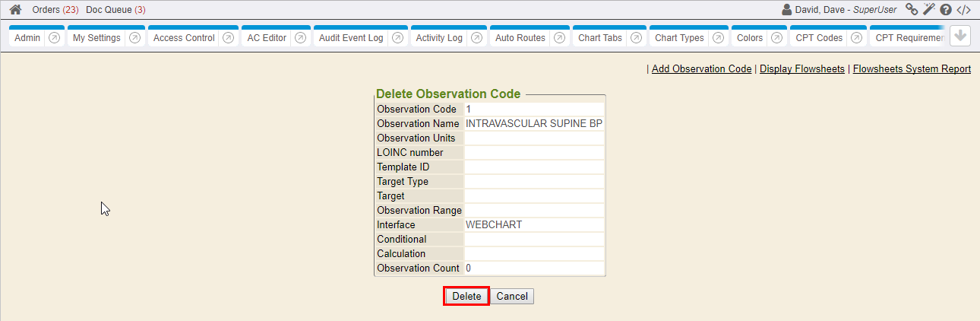Switch to the Access Control tab
The image size is (980, 321).
[184, 38]
